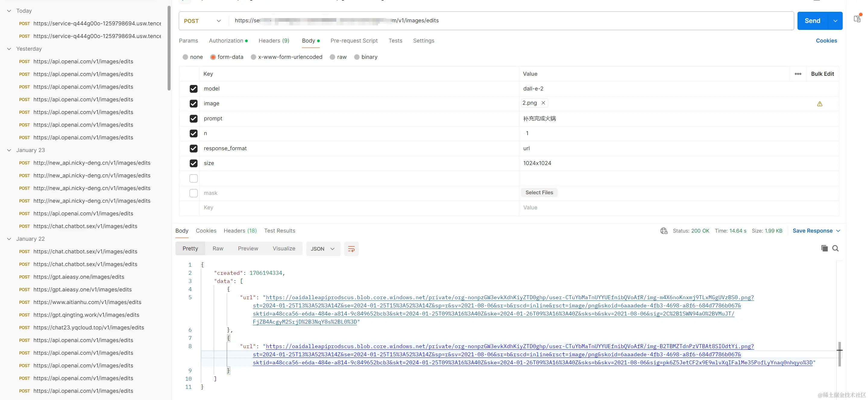868x400 pixels.
Task: Enable the mask parameter checkbox
Action: (193, 193)
